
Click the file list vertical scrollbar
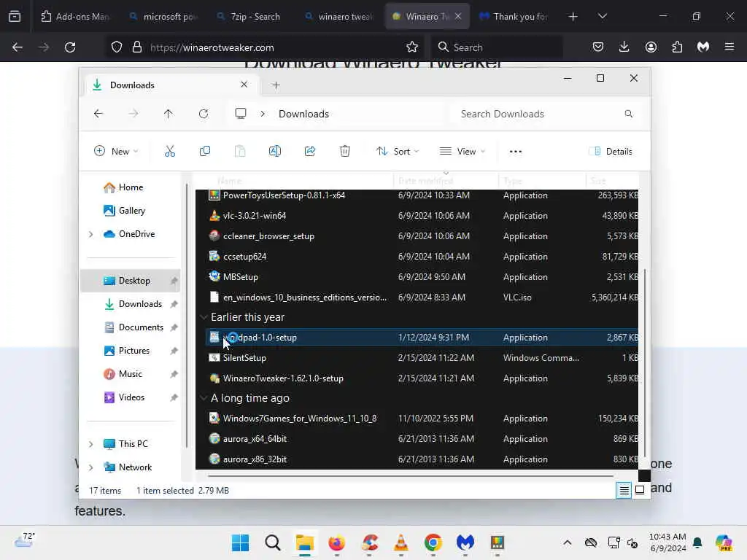(x=645, y=363)
